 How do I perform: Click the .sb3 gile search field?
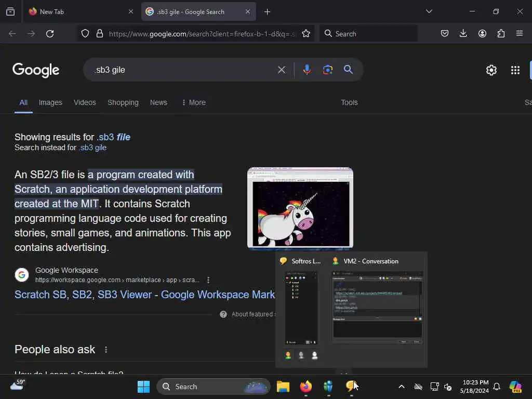183,70
